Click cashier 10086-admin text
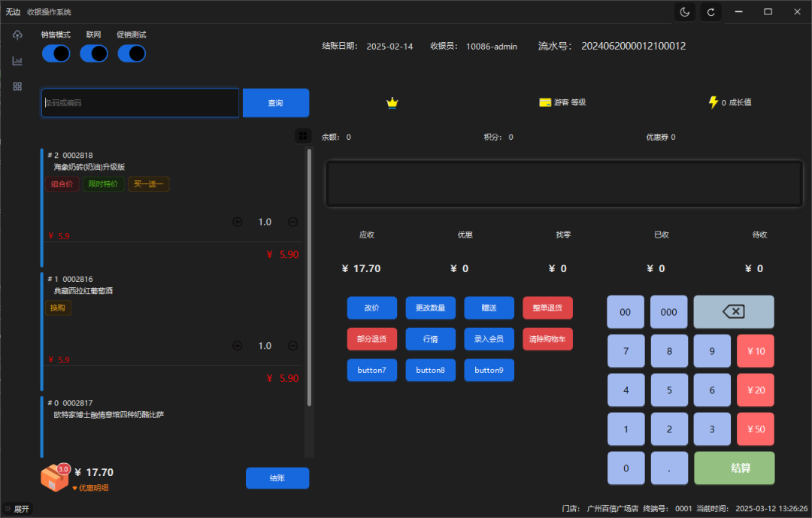Screen dimensions: 812x518 [x=492, y=47]
